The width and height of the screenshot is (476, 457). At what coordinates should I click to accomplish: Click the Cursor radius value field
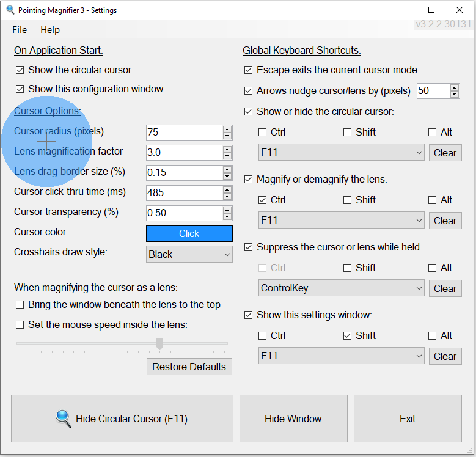pos(185,133)
